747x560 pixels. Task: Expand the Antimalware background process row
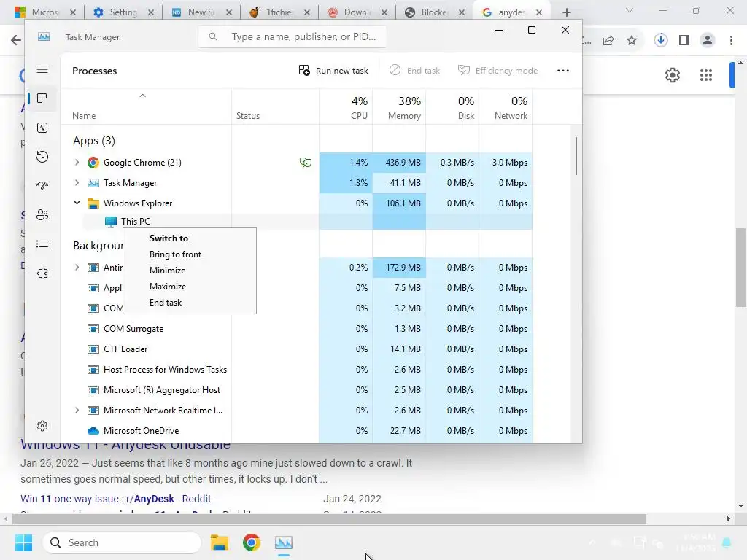pos(77,267)
